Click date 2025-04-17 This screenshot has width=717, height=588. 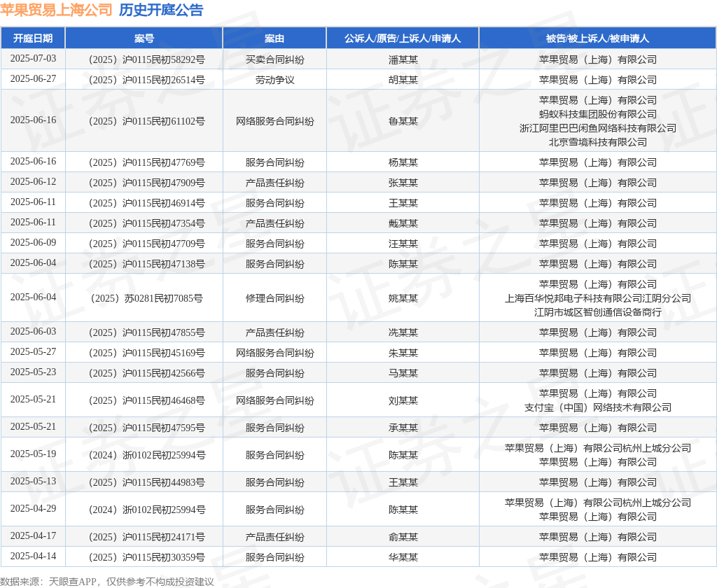[x=33, y=536]
